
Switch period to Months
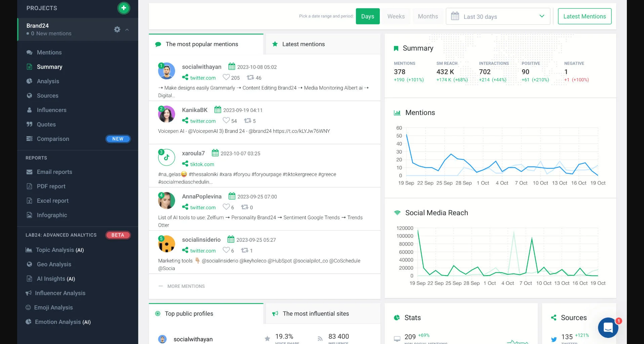428,16
